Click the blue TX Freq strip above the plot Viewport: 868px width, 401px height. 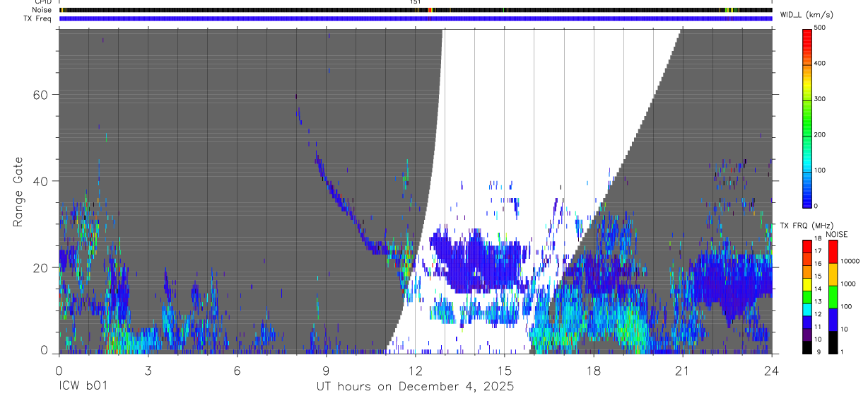[416, 18]
